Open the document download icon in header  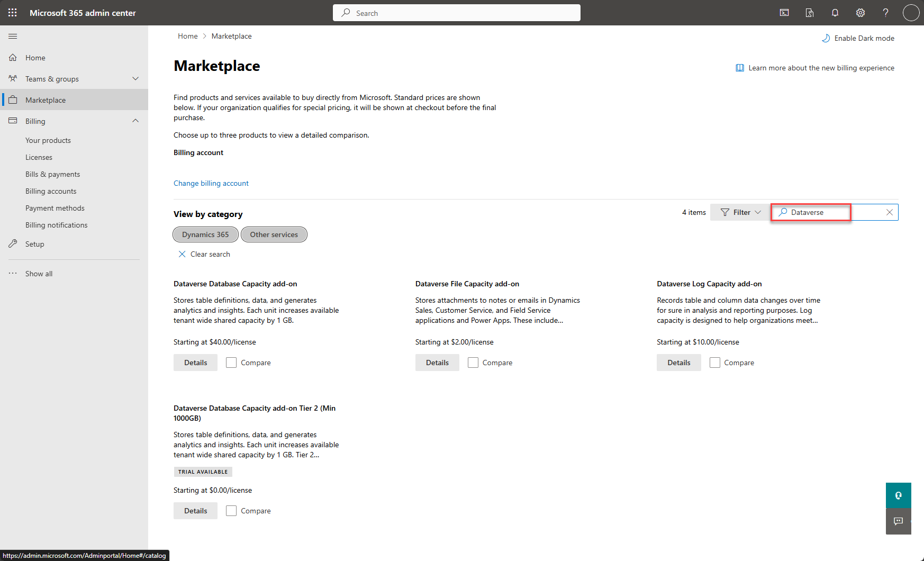tap(810, 13)
